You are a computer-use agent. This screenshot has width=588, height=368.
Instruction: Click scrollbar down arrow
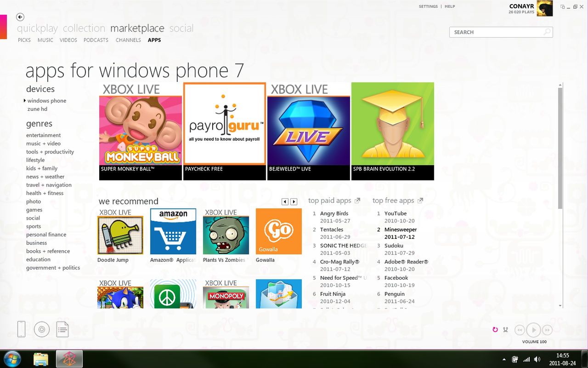(x=560, y=305)
